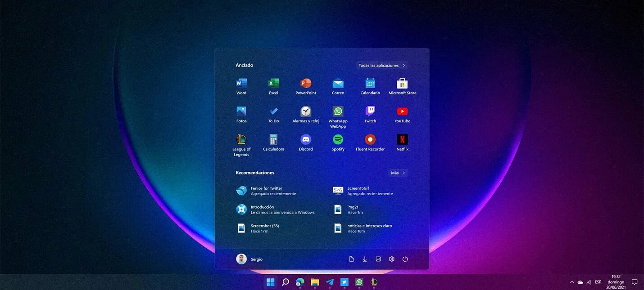The image size is (644, 290).
Task: Open the YouTube pinned app
Action: click(402, 115)
